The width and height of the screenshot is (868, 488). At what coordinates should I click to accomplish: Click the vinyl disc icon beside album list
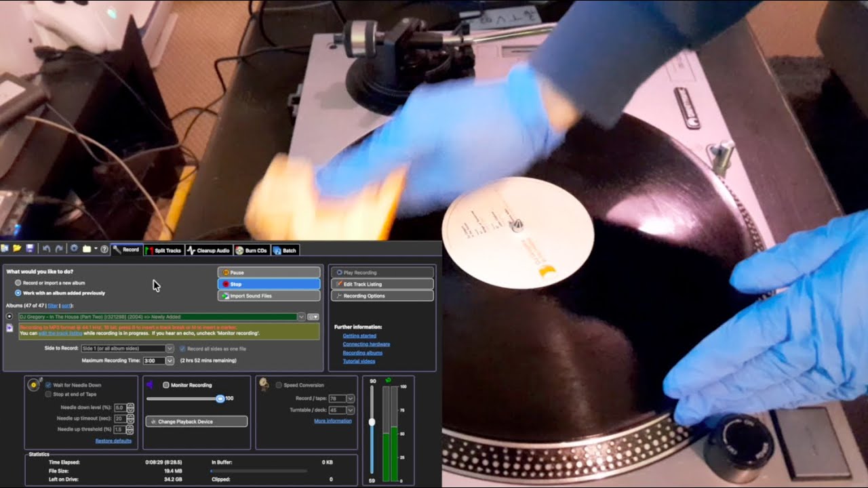9,317
